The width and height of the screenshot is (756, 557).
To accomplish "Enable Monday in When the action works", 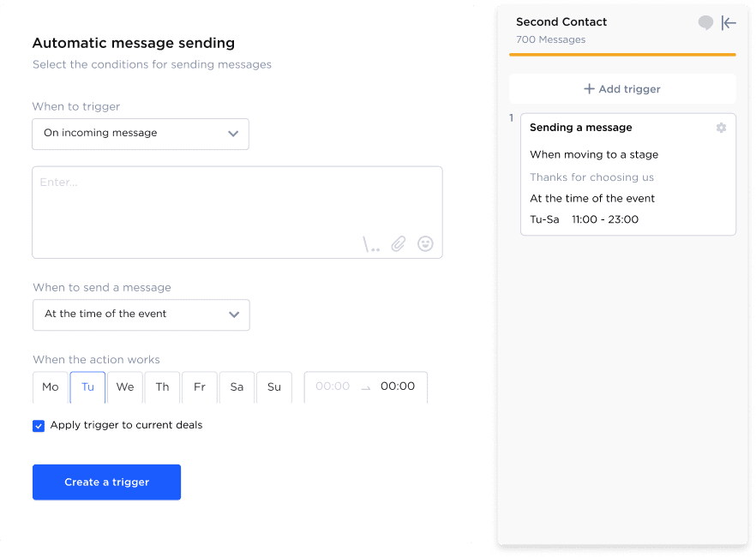I will click(50, 387).
